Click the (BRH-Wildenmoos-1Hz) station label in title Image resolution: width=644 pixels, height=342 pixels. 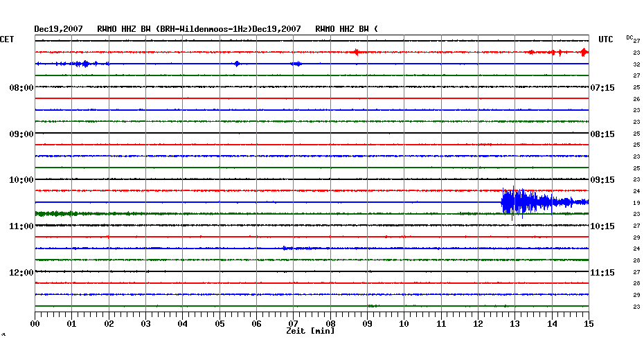pos(204,29)
